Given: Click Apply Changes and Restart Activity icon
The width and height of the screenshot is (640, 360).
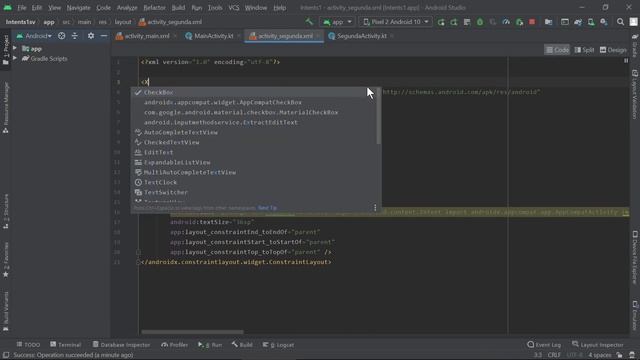Looking at the screenshot, I should click(454, 22).
